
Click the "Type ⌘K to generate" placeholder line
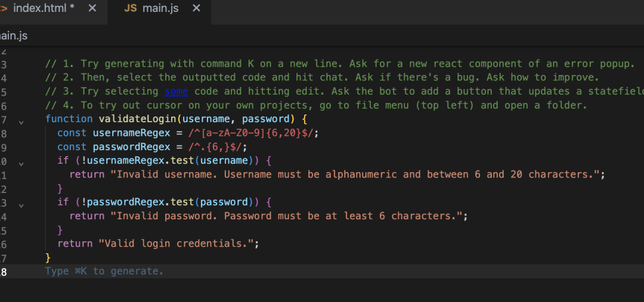104,272
